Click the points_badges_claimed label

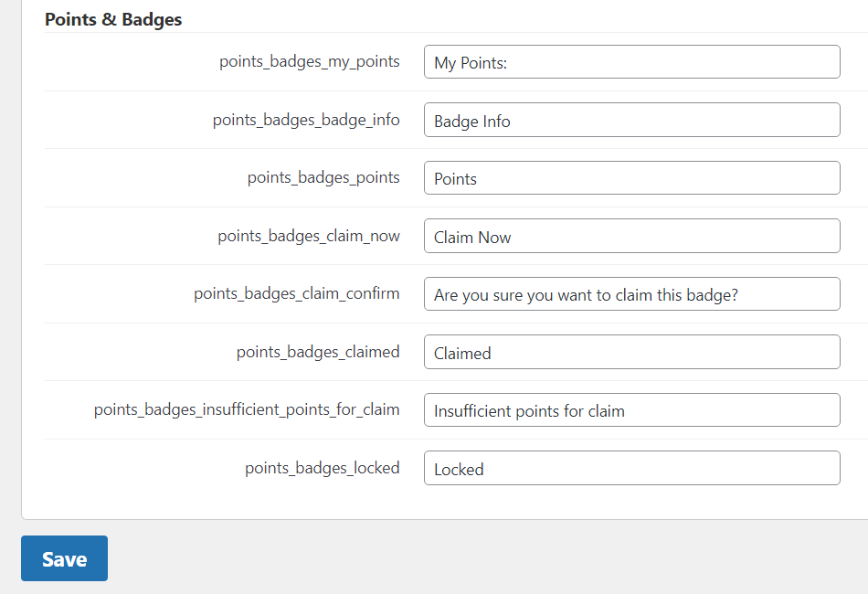pos(318,352)
